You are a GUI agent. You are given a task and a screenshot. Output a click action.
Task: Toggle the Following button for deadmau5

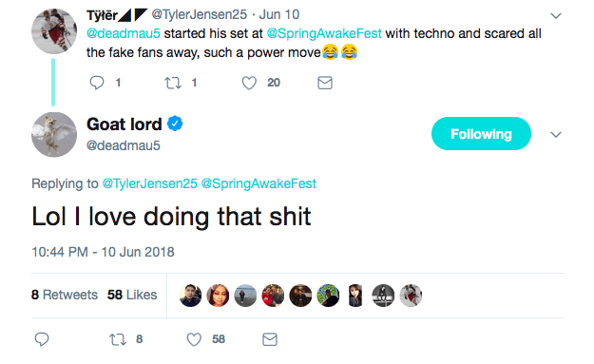481,134
